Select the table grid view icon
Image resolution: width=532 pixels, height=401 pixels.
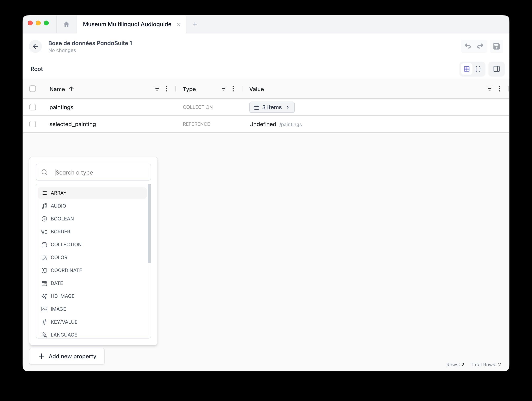coord(467,69)
